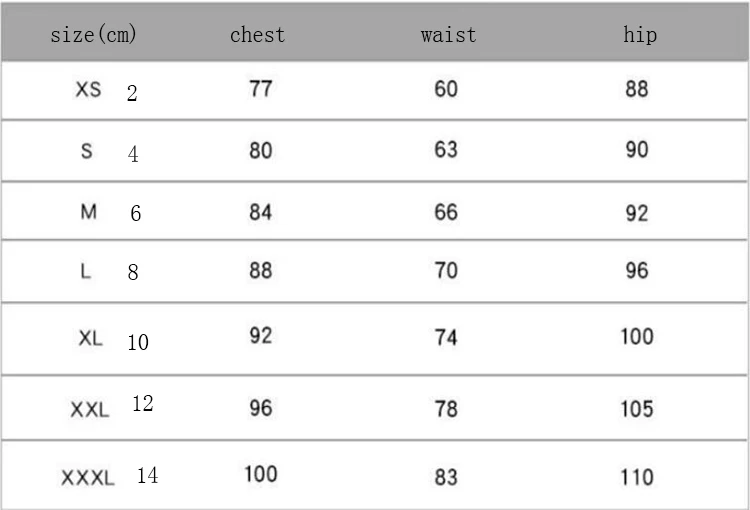750x510 pixels.
Task: Click the XXXL size label
Action: (88, 478)
